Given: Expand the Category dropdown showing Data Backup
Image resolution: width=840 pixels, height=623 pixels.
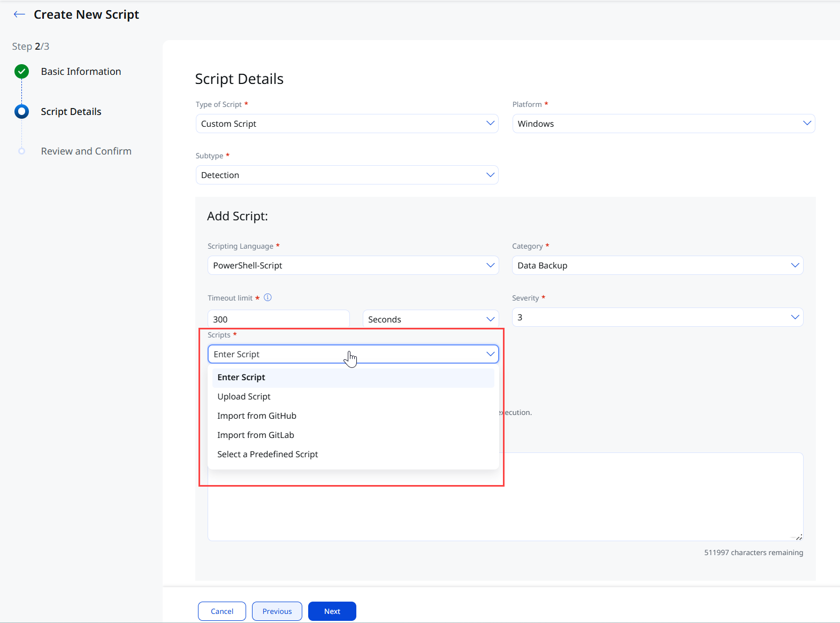Looking at the screenshot, I should (658, 265).
